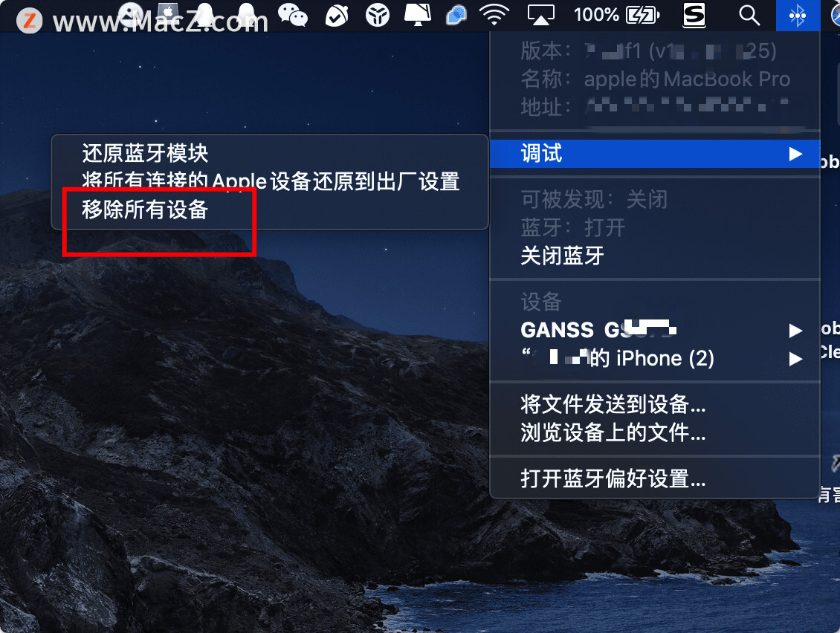This screenshot has height=633, width=840.
Task: Open the cube-shaped menu bar icon
Action: coord(377,15)
